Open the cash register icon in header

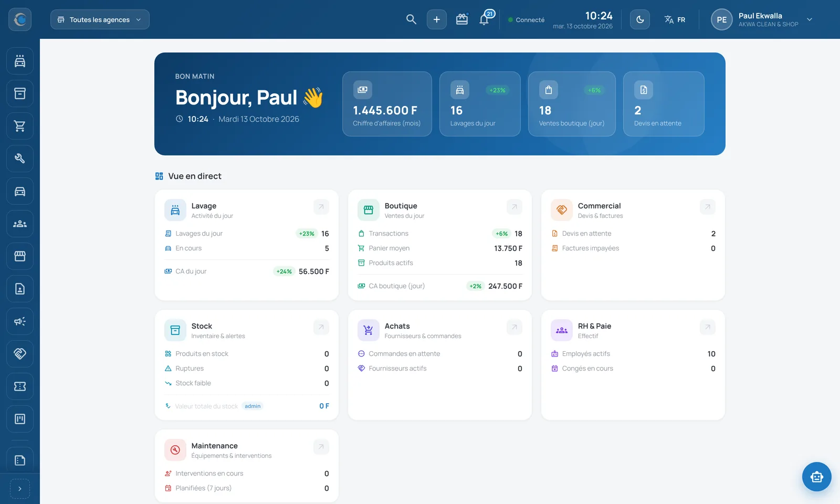point(461,19)
